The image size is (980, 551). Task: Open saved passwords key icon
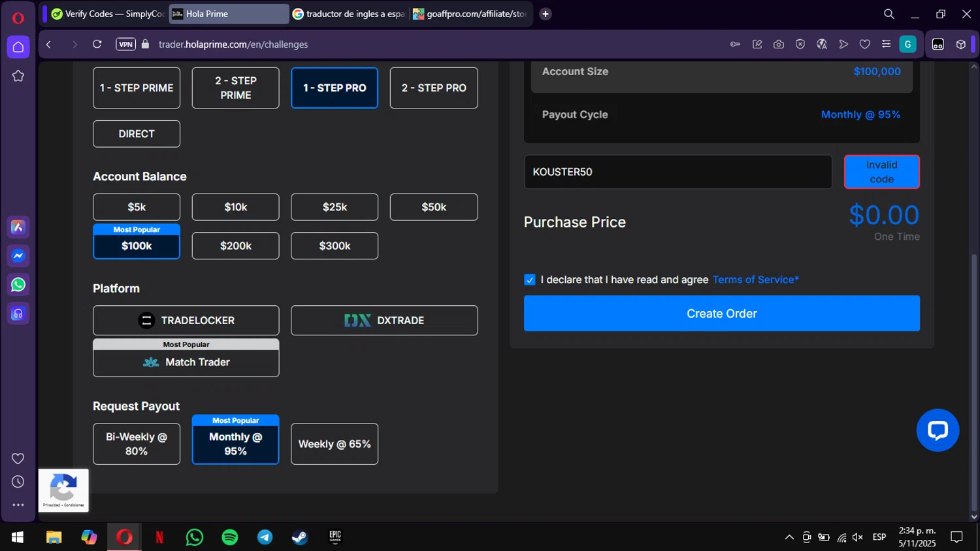point(735,44)
